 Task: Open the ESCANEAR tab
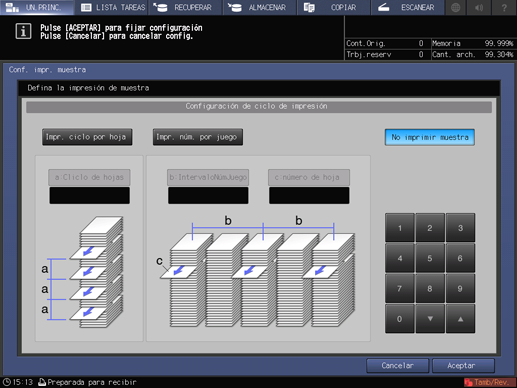click(x=408, y=7)
